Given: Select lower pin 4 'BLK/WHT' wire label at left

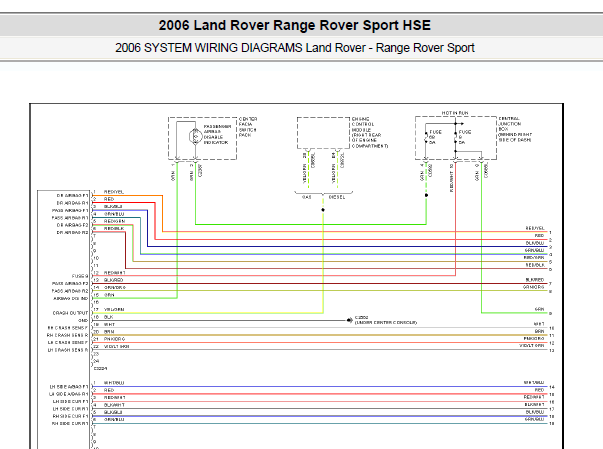Looking at the screenshot, I should 114,405.
